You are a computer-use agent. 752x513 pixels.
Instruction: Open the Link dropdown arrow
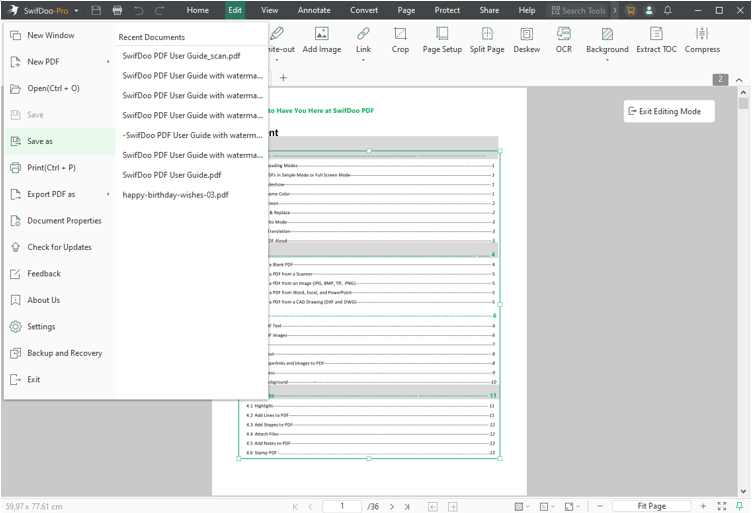tap(363, 60)
